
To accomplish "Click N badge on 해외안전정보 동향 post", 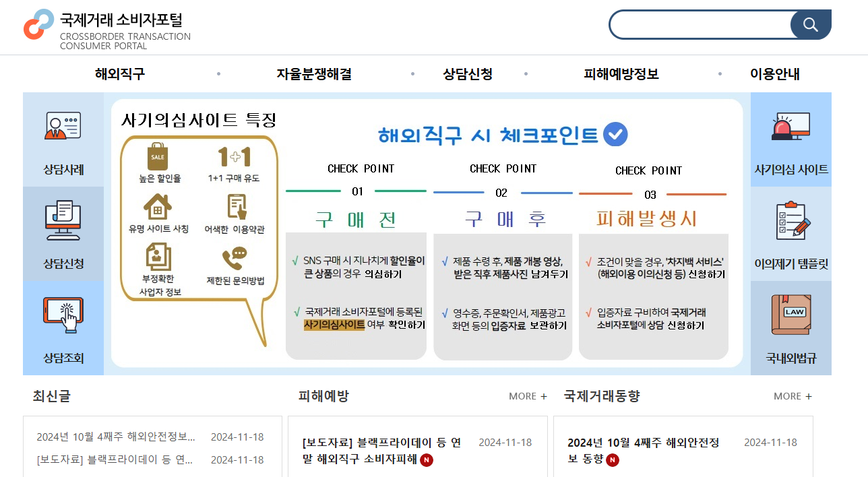I will pyautogui.click(x=612, y=460).
